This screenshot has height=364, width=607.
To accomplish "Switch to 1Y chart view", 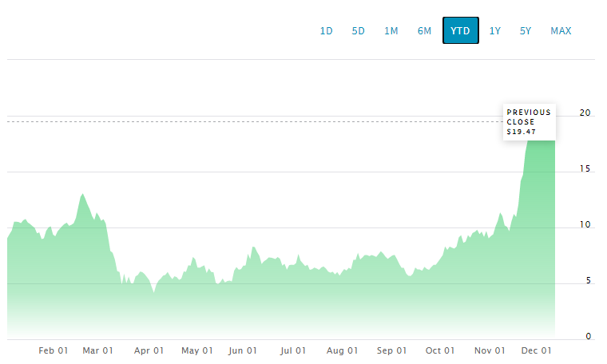I will 495,31.
